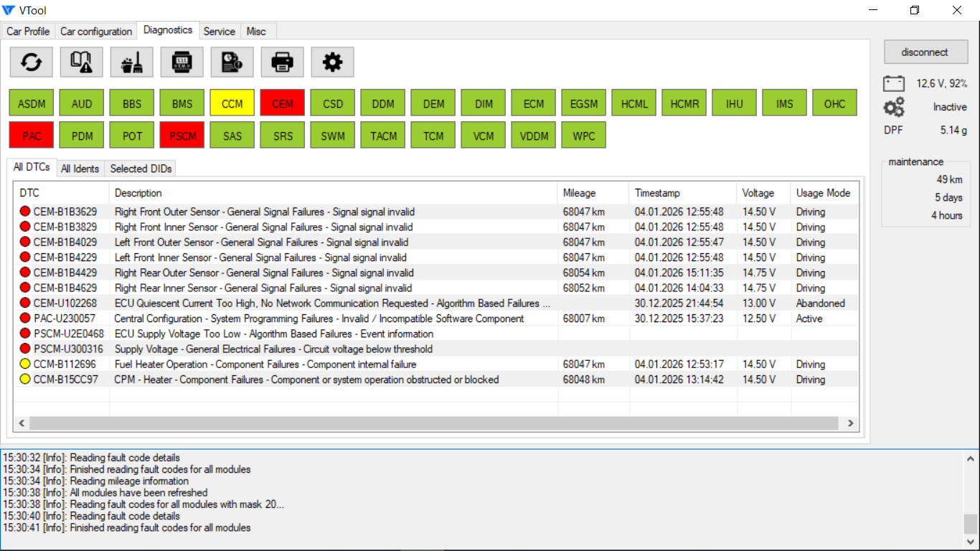Screen dimensions: 980x551
Task: Click the book with warning triangle icon
Action: (x=82, y=63)
